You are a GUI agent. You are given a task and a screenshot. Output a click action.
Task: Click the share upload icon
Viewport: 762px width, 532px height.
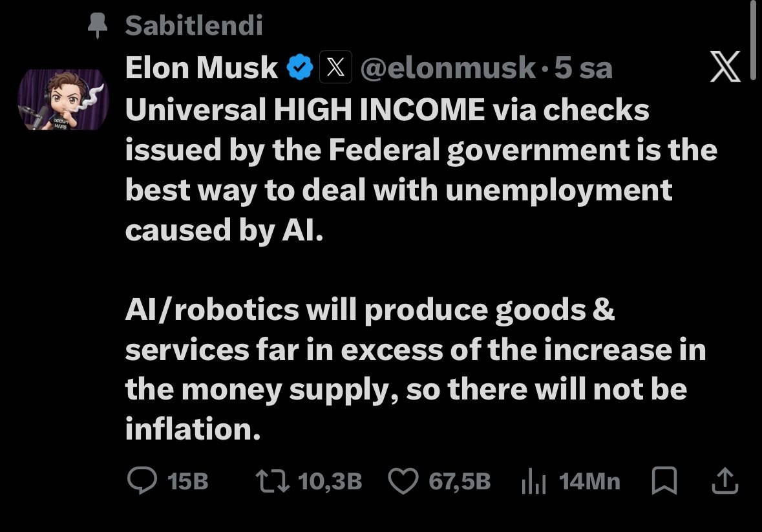click(725, 481)
